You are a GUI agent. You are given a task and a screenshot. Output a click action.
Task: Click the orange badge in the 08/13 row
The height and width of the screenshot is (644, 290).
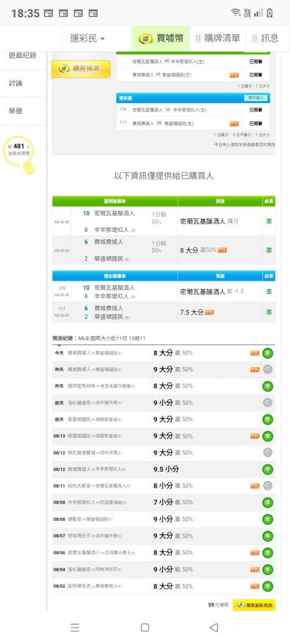[x=255, y=436]
